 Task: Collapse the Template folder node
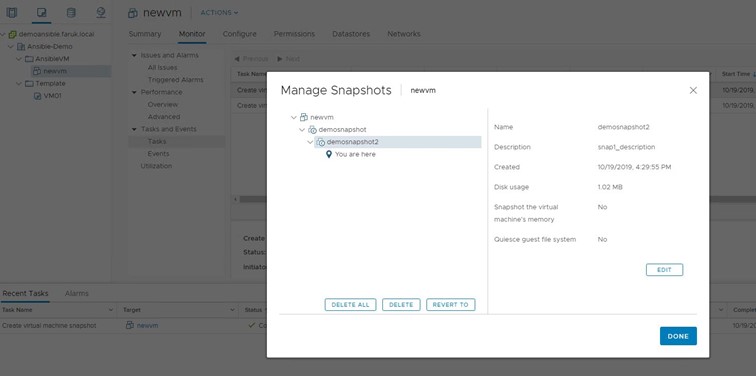click(19, 83)
